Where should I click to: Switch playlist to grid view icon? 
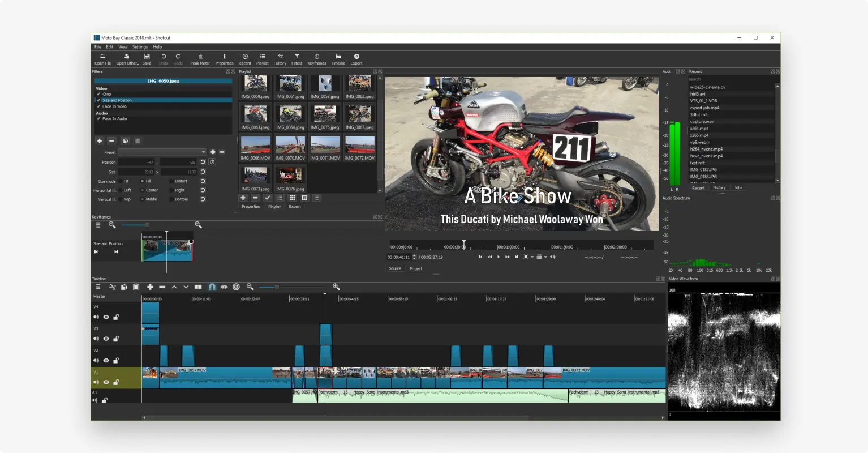point(292,198)
